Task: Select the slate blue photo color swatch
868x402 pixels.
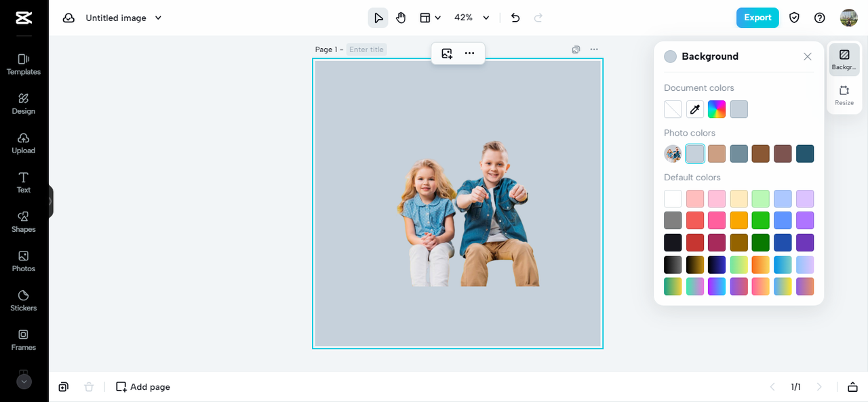Action: click(739, 154)
